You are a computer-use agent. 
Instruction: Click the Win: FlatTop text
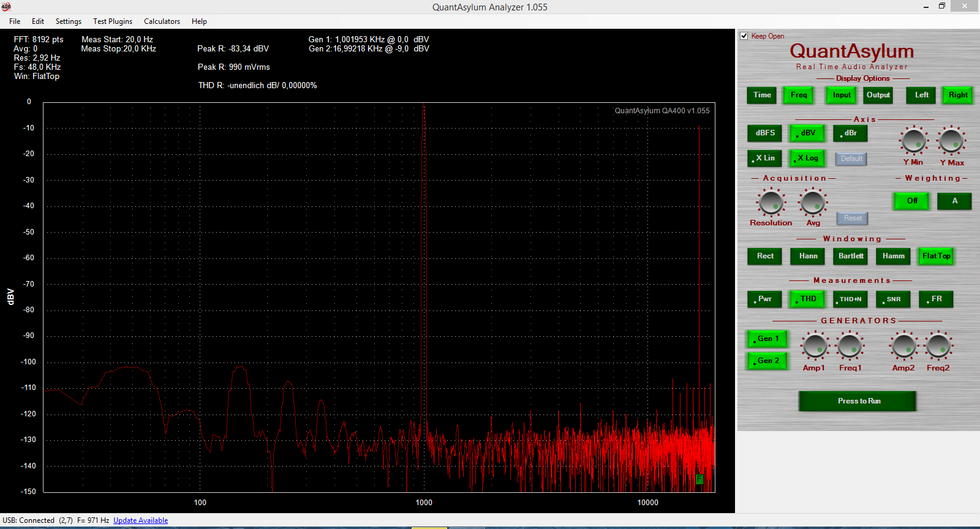point(37,77)
